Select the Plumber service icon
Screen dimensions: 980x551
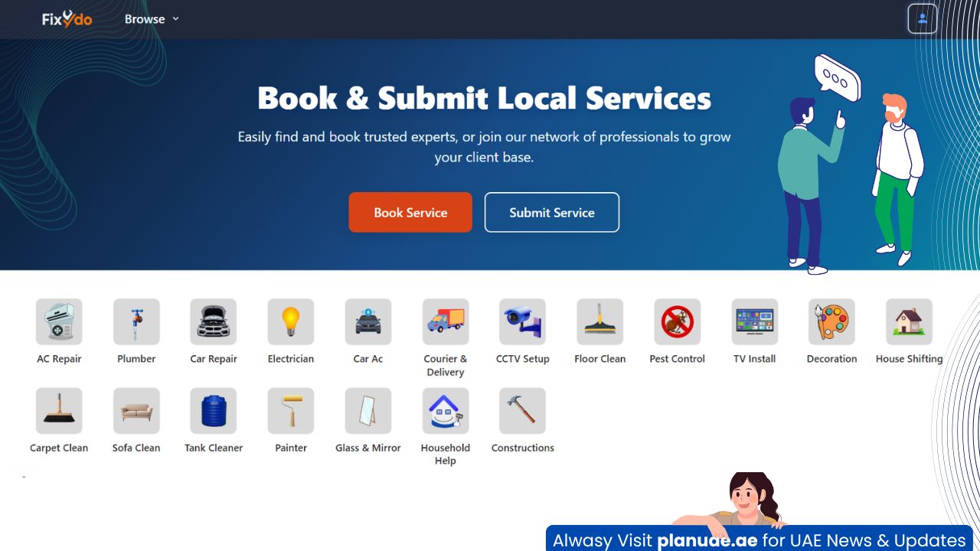(x=136, y=322)
